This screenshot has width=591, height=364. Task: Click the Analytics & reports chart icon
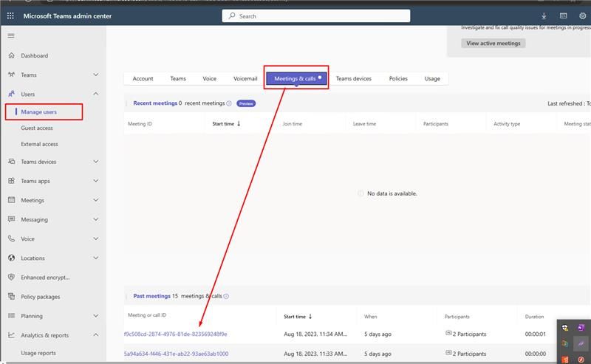[x=11, y=335]
